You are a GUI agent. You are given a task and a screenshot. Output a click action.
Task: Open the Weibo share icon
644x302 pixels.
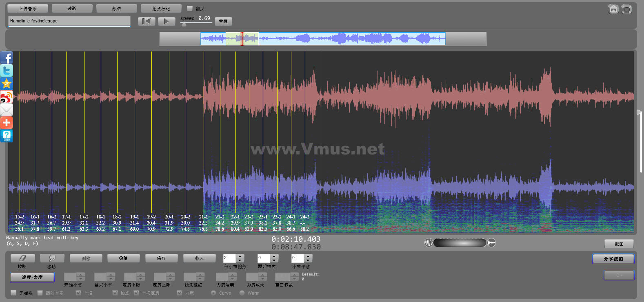point(7,97)
